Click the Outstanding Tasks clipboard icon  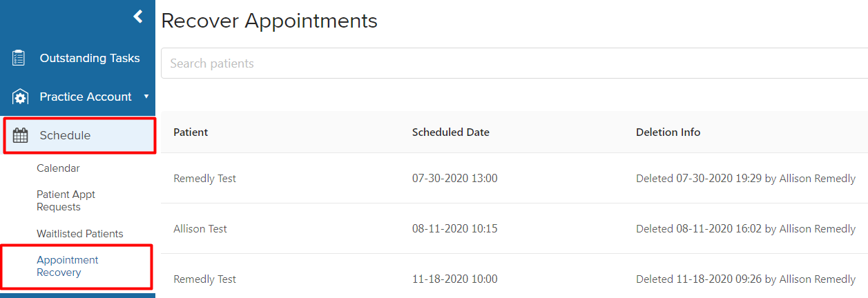coord(19,58)
